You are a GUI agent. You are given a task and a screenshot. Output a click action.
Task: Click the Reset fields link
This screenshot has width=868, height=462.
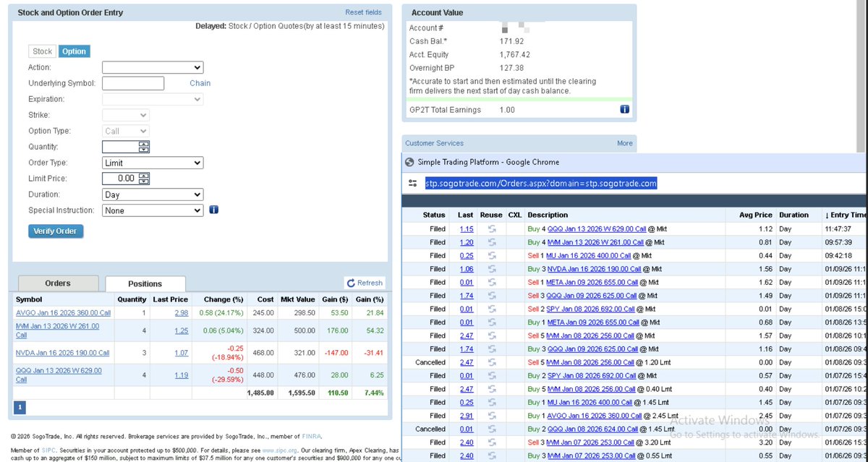363,12
